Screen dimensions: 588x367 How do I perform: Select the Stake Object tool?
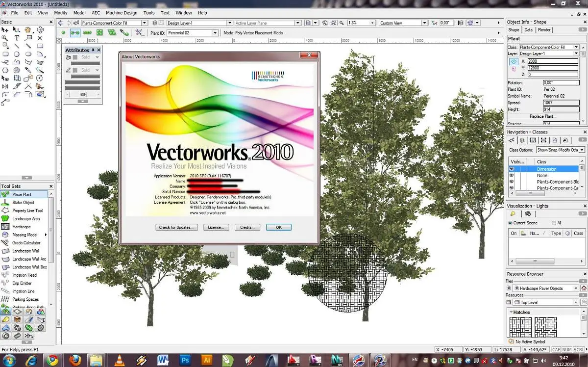[x=24, y=203]
